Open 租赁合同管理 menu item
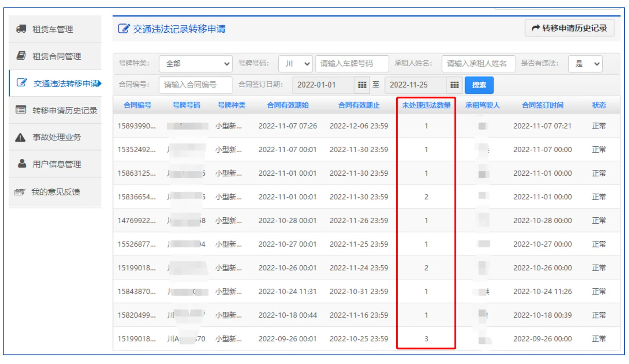The height and width of the screenshot is (364, 629). (55, 56)
